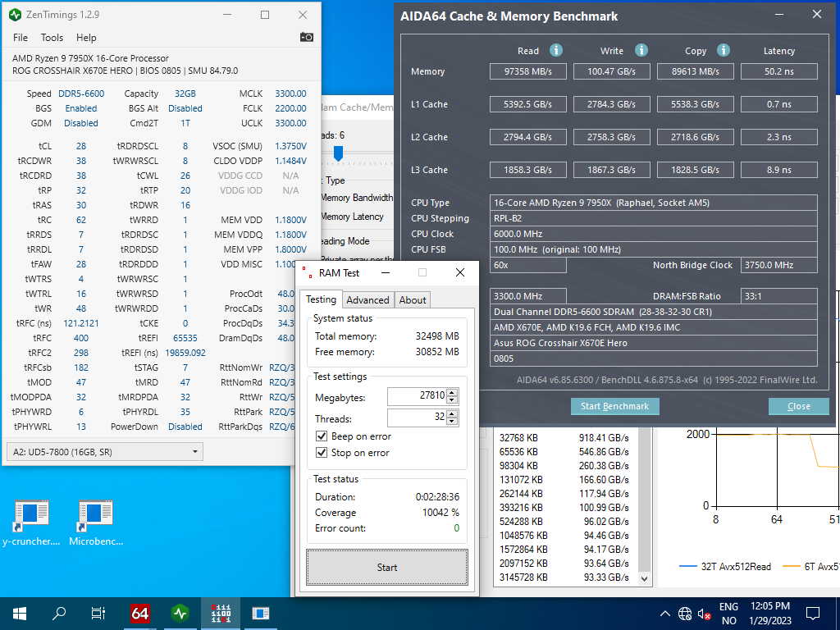Click scrollbar down arrow in results list

[645, 578]
